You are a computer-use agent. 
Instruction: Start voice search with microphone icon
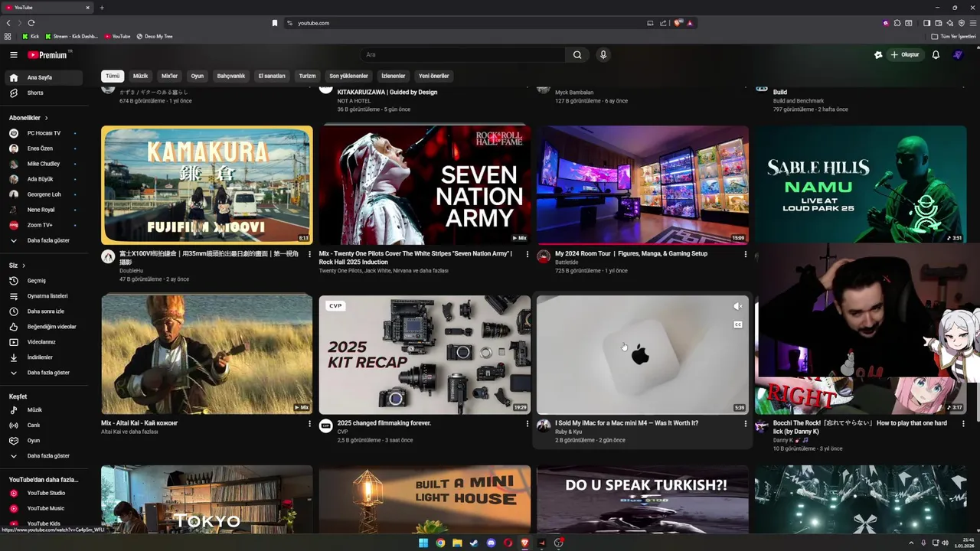point(603,55)
